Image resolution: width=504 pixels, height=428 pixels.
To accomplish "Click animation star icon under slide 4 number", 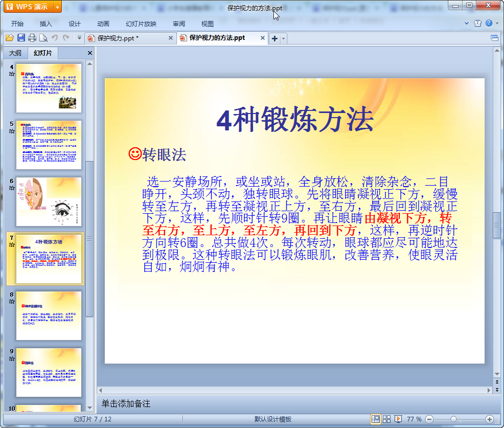I will pyautogui.click(x=12, y=74).
